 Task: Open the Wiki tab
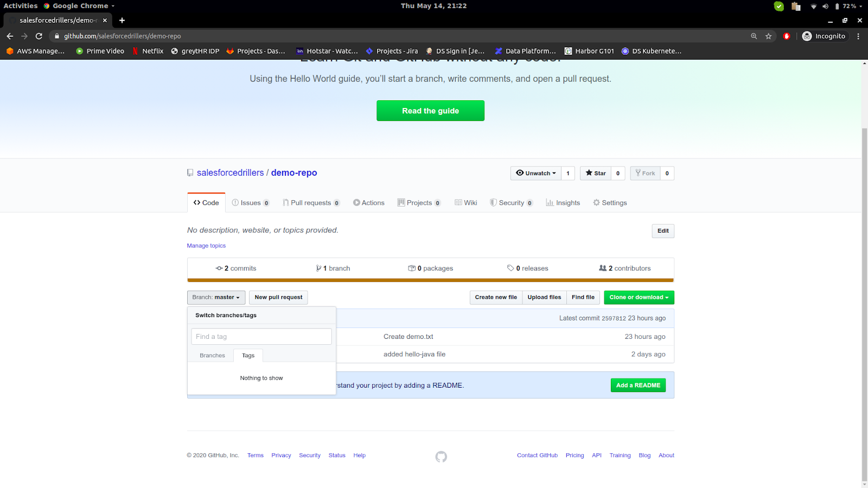[466, 203]
